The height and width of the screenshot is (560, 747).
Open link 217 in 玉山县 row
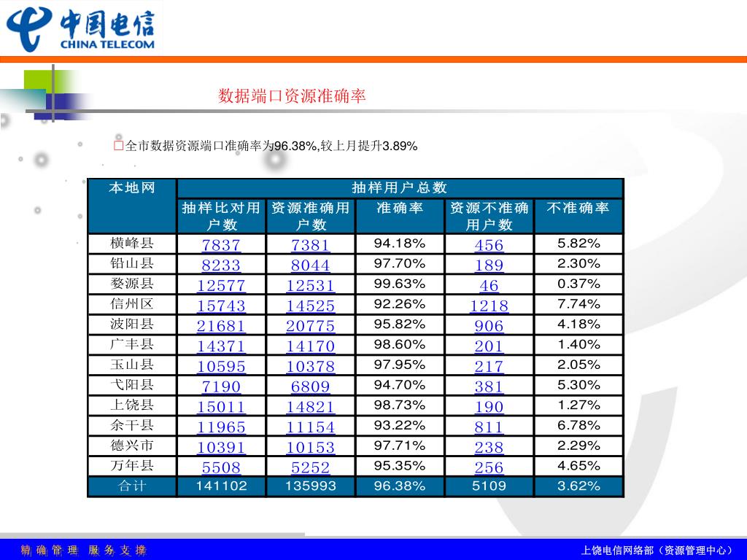tap(489, 366)
